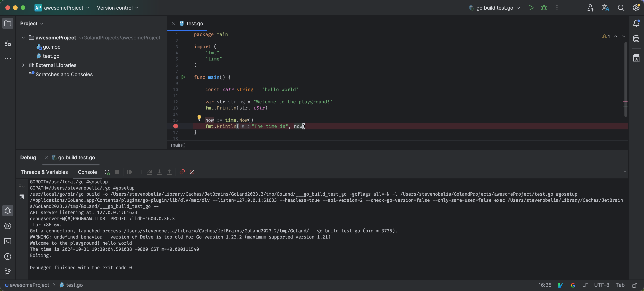Click the LF line separator in status bar
Screen dimensions: 644x291
[x=585, y=285]
